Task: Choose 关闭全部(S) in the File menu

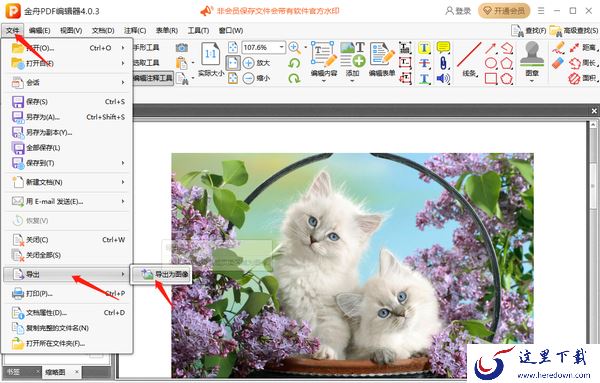Action: (x=68, y=255)
